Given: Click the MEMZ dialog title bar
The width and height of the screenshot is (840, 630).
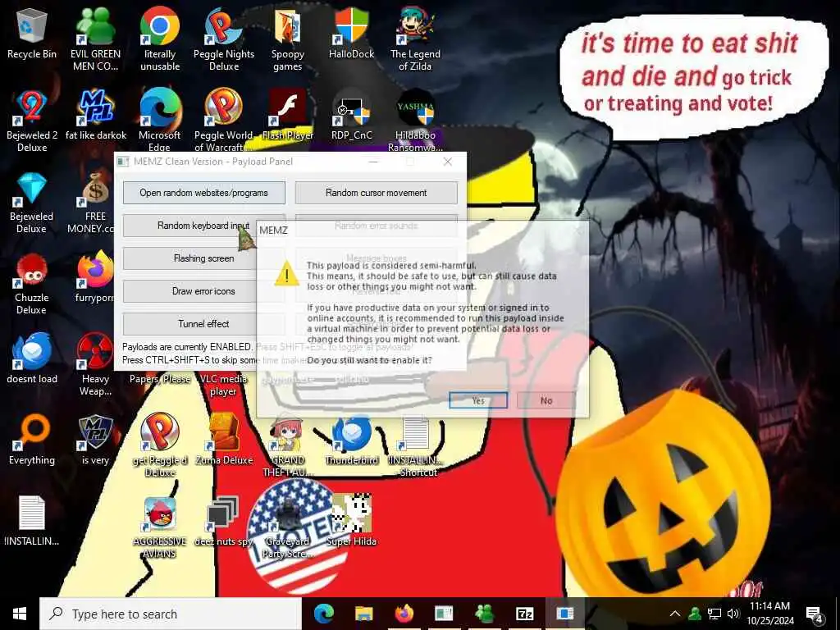Looking at the screenshot, I should 422,231.
